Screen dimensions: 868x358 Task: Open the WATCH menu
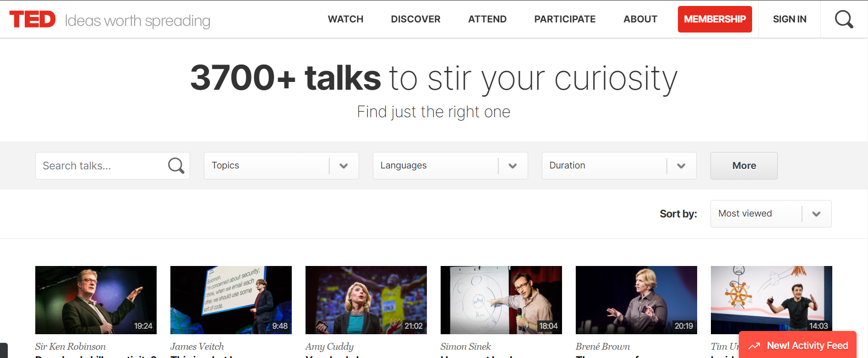coord(345,19)
